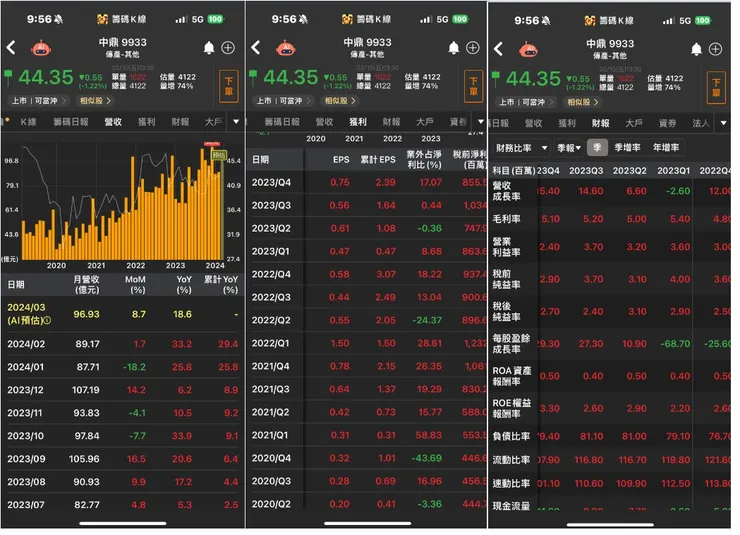The height and width of the screenshot is (535, 740).
Task: Switch to K線 tab in left screen
Action: point(28,123)
